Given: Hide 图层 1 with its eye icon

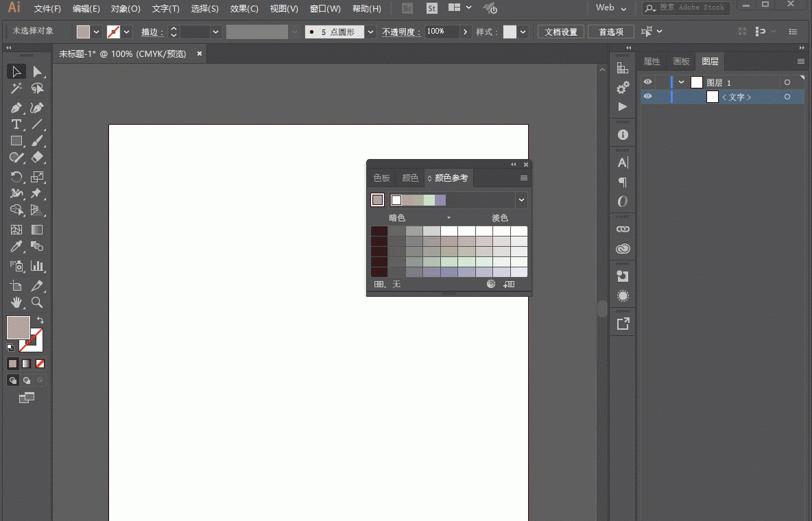Looking at the screenshot, I should click(x=648, y=82).
